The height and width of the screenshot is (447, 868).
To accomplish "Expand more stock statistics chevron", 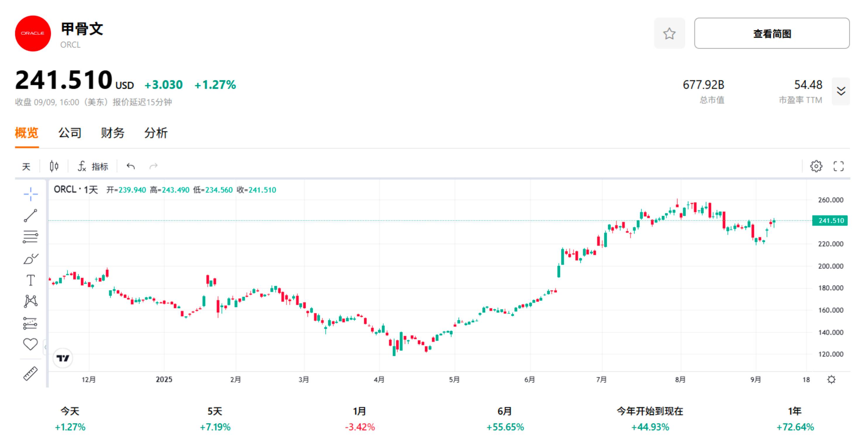I will click(x=841, y=91).
